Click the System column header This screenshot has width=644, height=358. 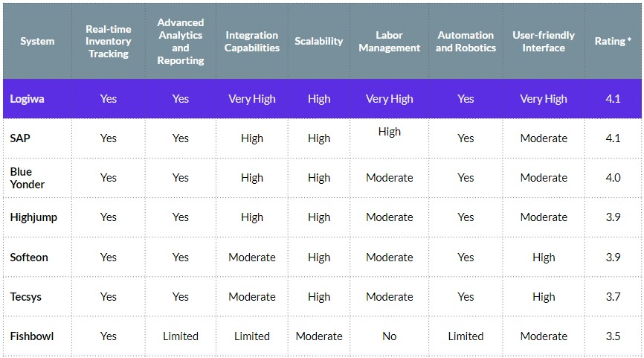37,41
